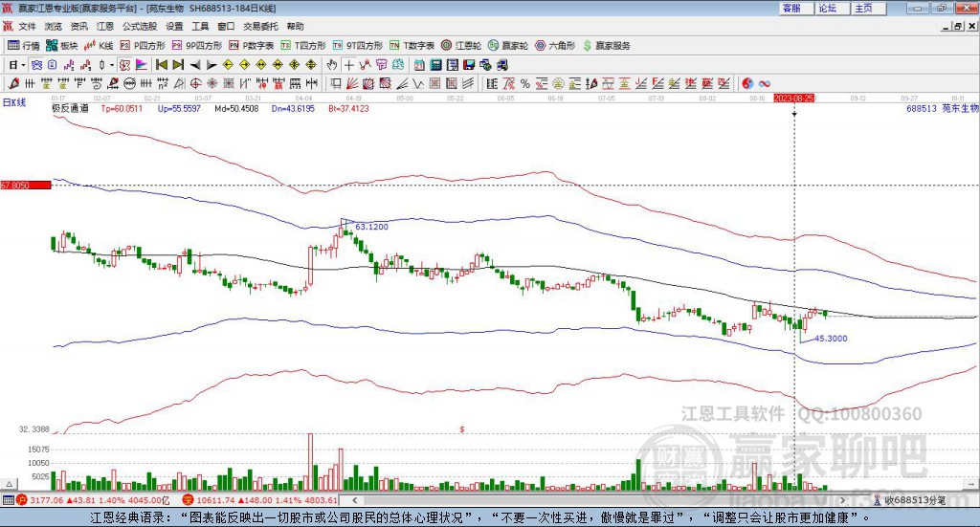
Task: Click the 日K线 chart label
Action: [x=13, y=102]
